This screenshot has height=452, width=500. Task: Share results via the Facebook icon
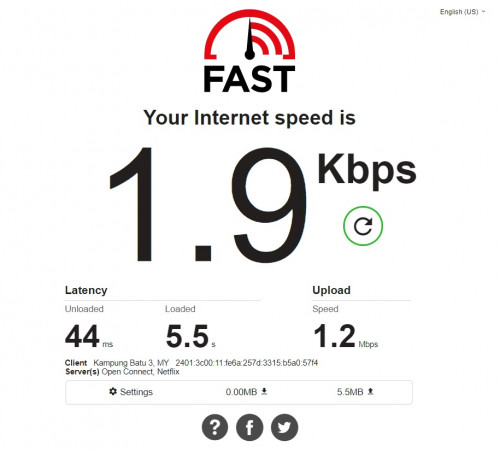250,427
